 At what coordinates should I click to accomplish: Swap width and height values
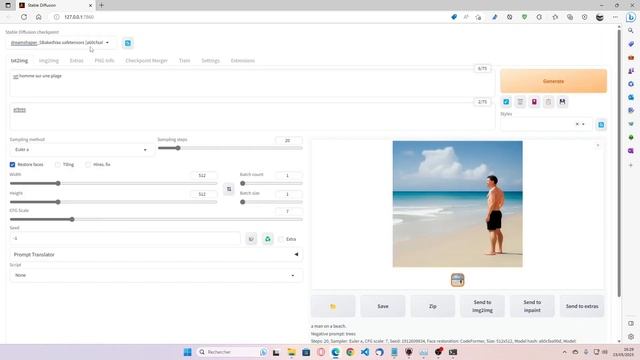tap(229, 189)
